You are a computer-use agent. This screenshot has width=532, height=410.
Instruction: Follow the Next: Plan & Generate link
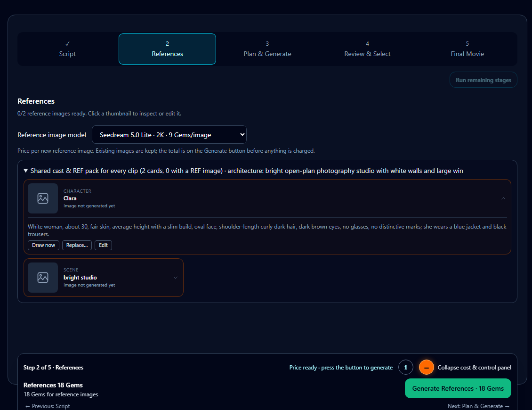[x=478, y=406]
